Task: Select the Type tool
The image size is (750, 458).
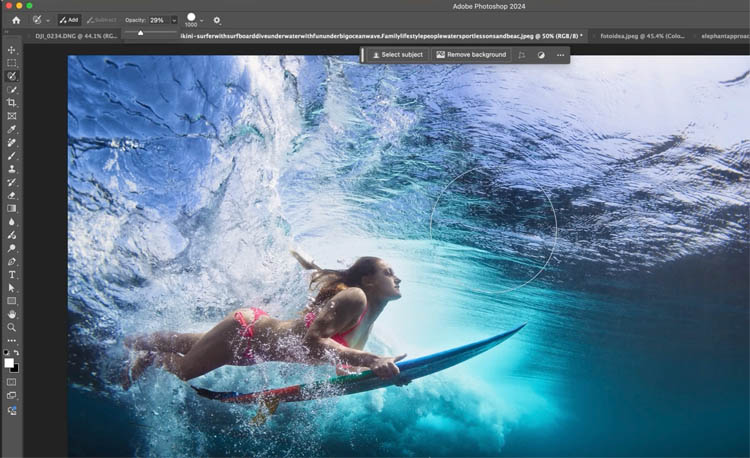Action: tap(11, 274)
